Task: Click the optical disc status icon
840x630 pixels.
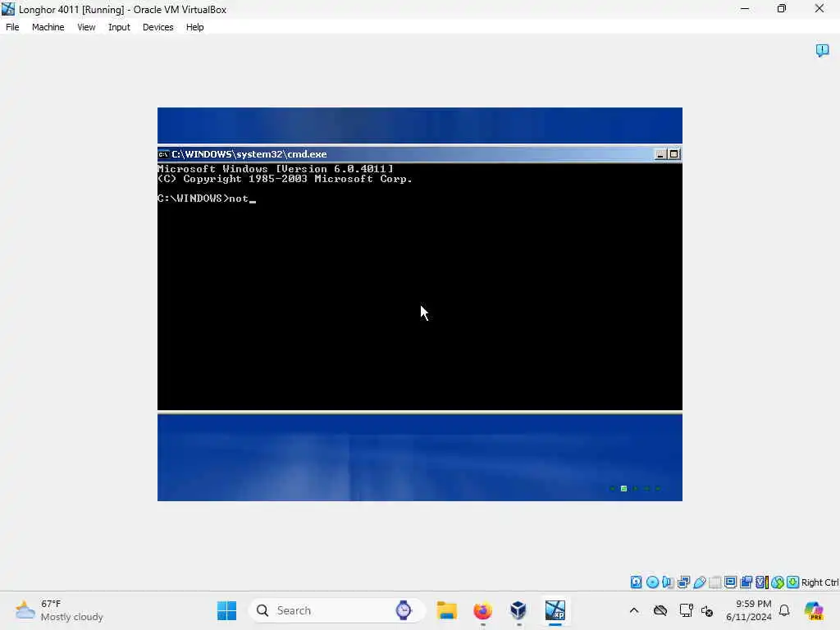Action: [x=652, y=582]
